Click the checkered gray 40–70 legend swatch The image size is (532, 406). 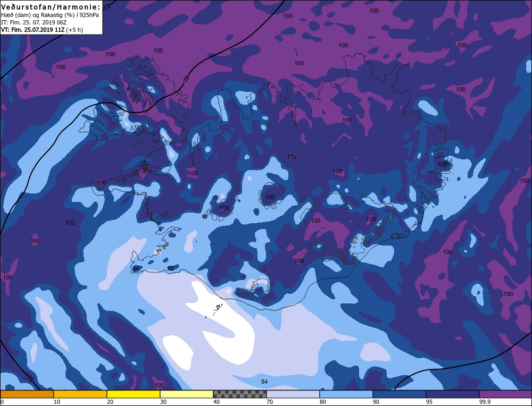tap(240, 394)
